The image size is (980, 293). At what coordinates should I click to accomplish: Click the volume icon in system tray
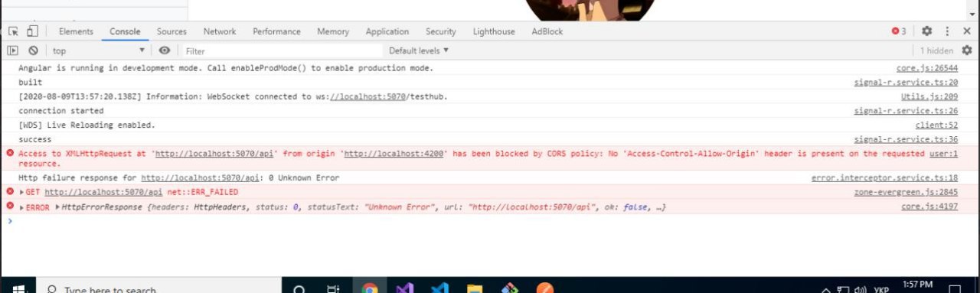(x=860, y=289)
